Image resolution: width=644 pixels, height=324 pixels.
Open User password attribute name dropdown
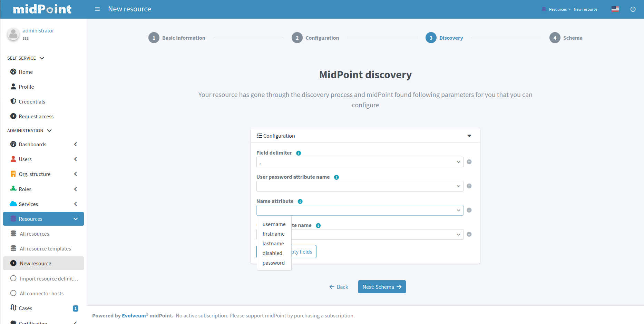point(359,186)
